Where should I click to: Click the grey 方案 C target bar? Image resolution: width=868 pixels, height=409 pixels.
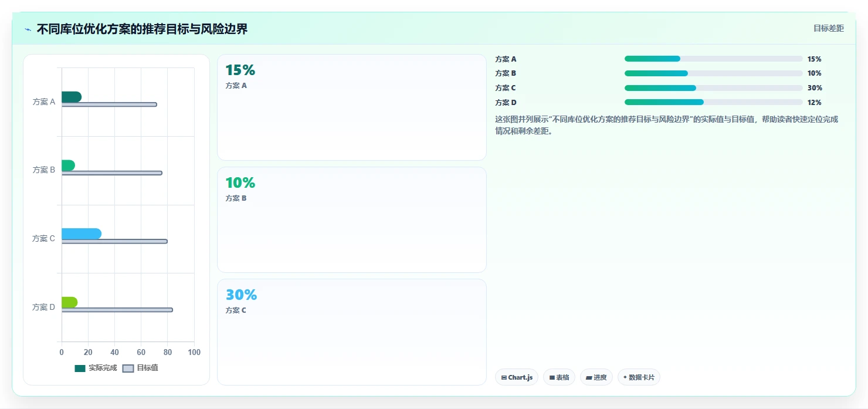[114, 241]
